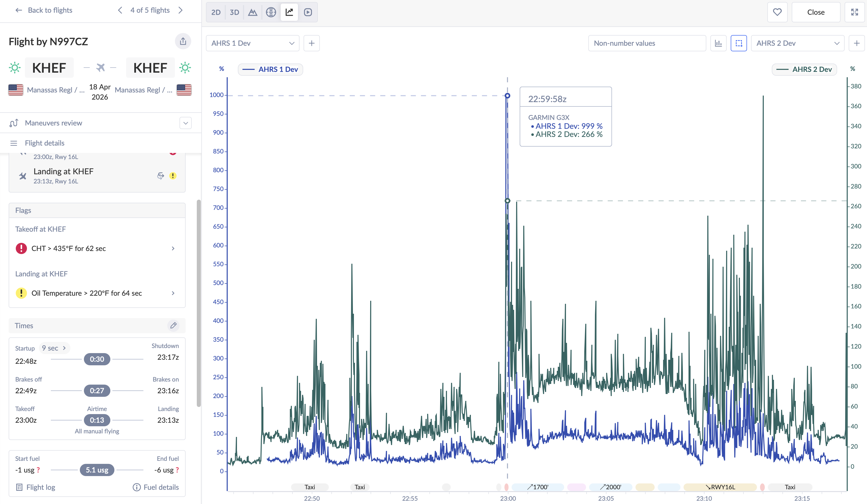Select Landing at KHEF event
The image size is (867, 504).
pyautogui.click(x=97, y=176)
